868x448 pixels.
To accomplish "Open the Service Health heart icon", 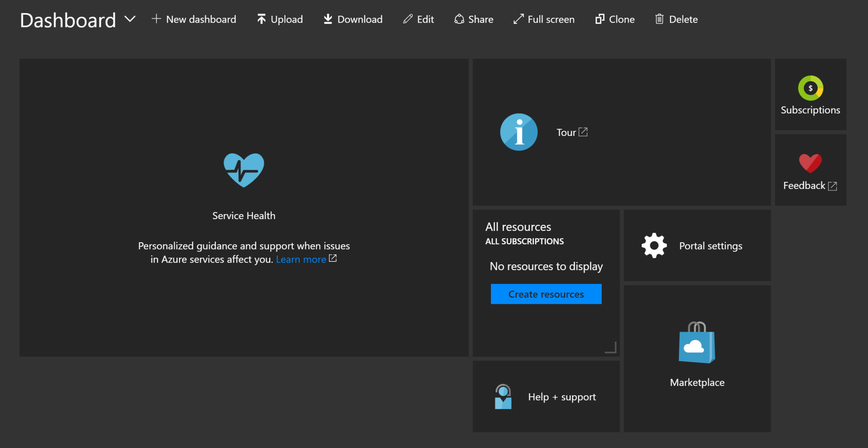I will (244, 170).
